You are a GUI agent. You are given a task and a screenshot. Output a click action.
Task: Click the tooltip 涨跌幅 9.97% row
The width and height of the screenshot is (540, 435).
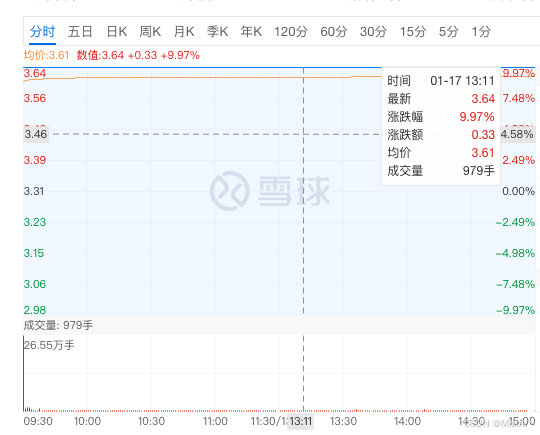[x=441, y=117]
